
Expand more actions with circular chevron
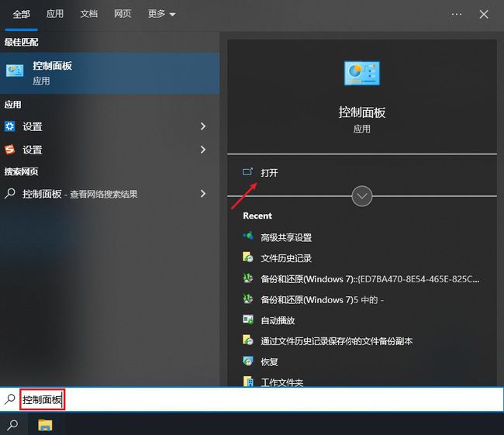click(x=362, y=196)
